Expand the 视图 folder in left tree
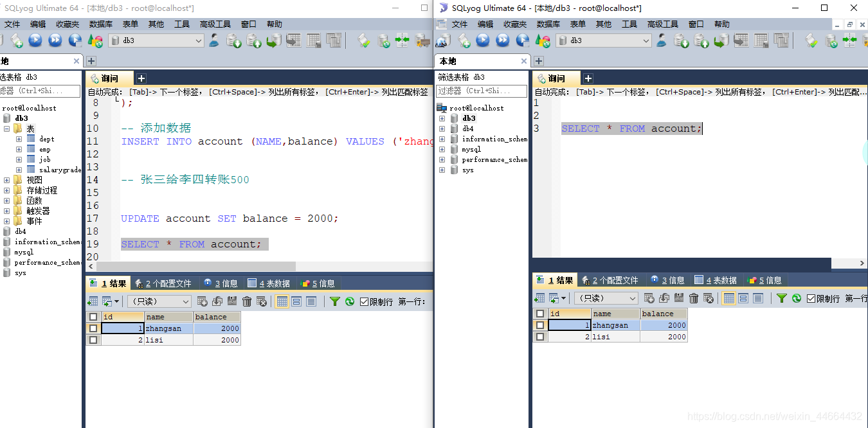 7,180
